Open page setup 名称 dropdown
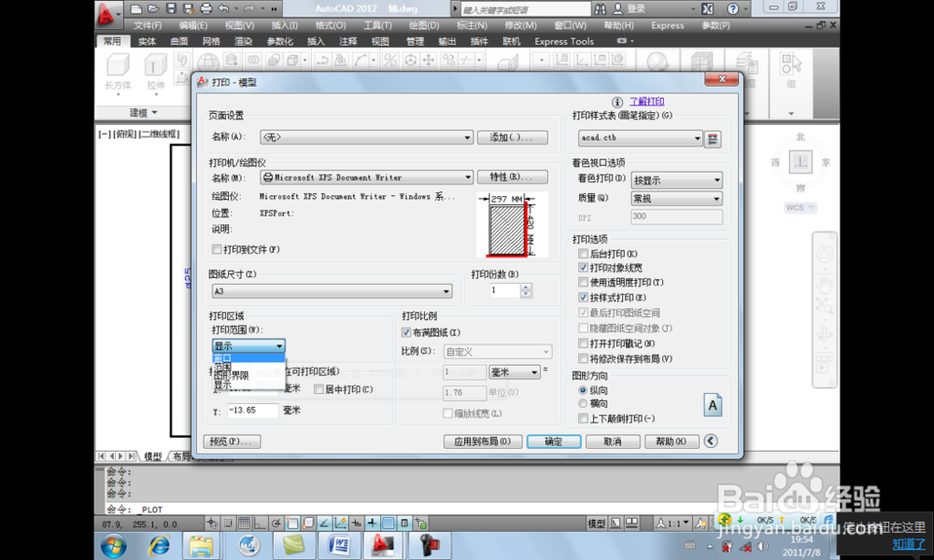Image resolution: width=934 pixels, height=560 pixels. [x=366, y=137]
